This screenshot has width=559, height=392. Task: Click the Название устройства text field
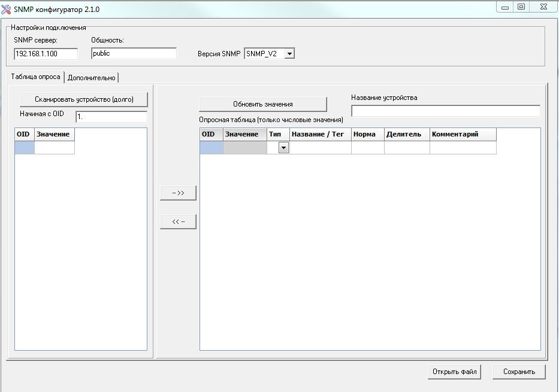[x=445, y=111]
